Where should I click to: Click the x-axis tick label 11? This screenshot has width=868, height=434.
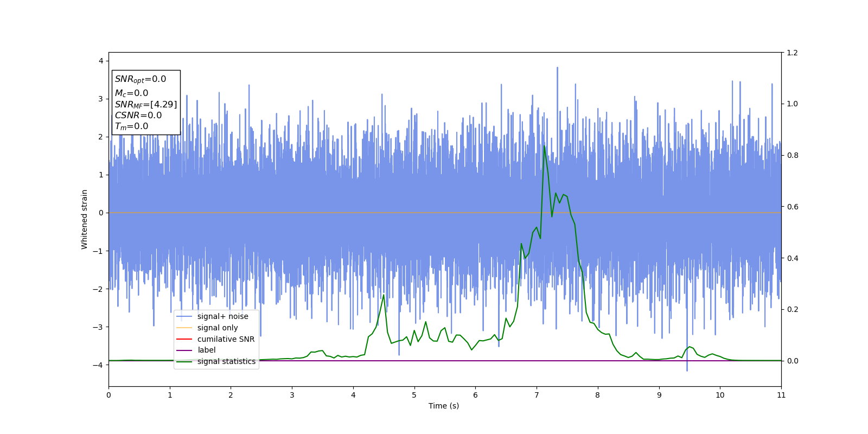pyautogui.click(x=781, y=395)
